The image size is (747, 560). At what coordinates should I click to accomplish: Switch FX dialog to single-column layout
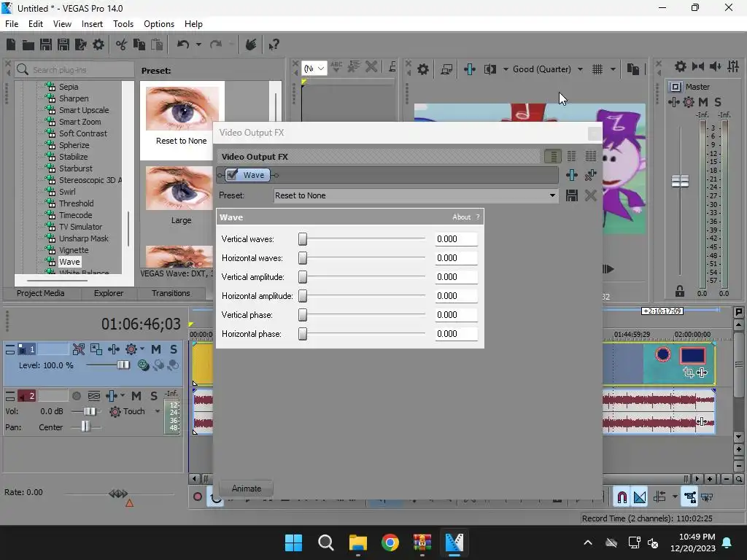tap(553, 156)
